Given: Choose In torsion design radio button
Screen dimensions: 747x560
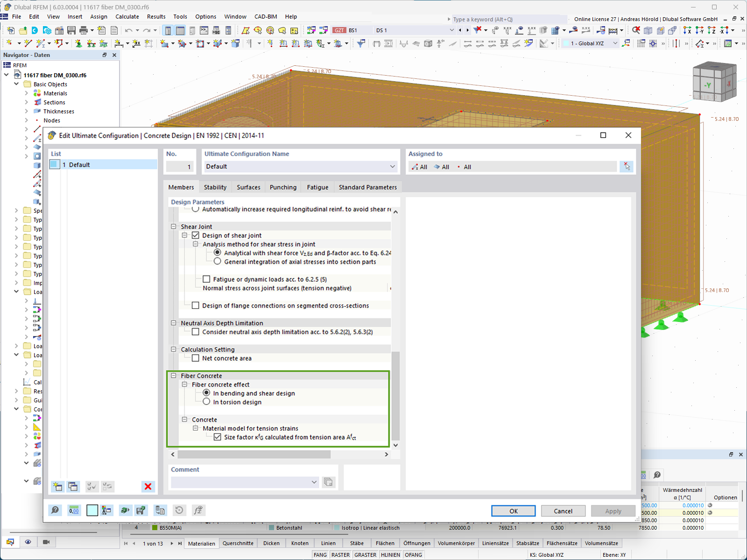Looking at the screenshot, I should coord(206,402).
